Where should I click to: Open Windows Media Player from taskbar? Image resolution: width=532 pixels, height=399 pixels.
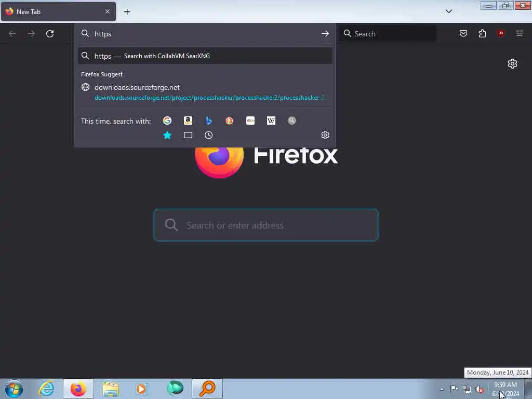(142, 389)
